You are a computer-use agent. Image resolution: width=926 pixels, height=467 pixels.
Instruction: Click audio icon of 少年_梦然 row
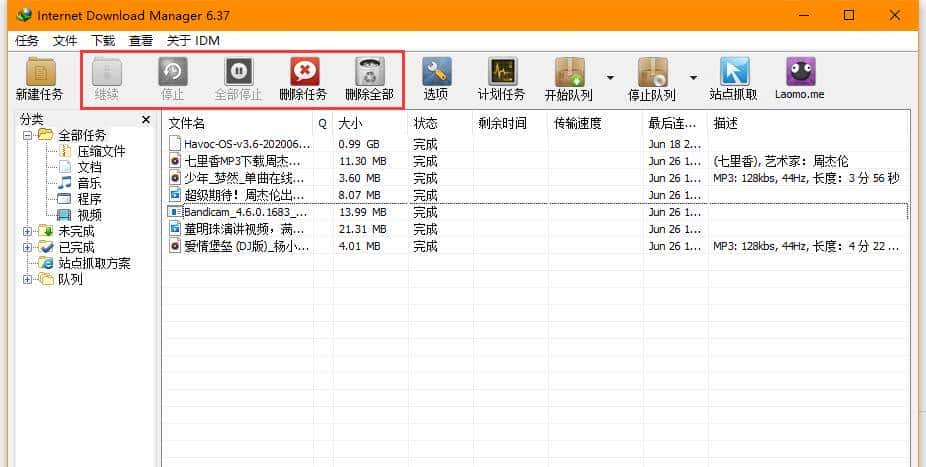(x=174, y=178)
